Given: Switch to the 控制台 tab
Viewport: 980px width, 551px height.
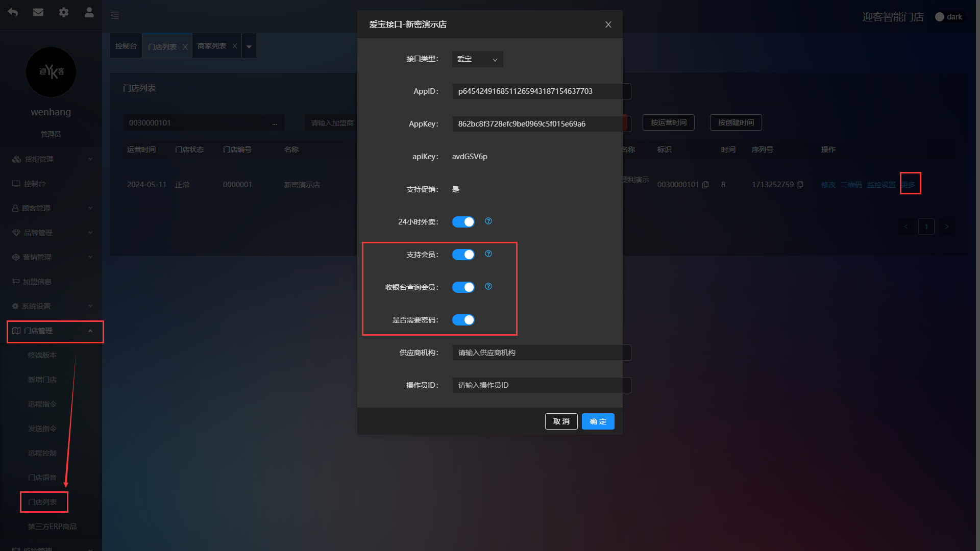Looking at the screenshot, I should 126,46.
